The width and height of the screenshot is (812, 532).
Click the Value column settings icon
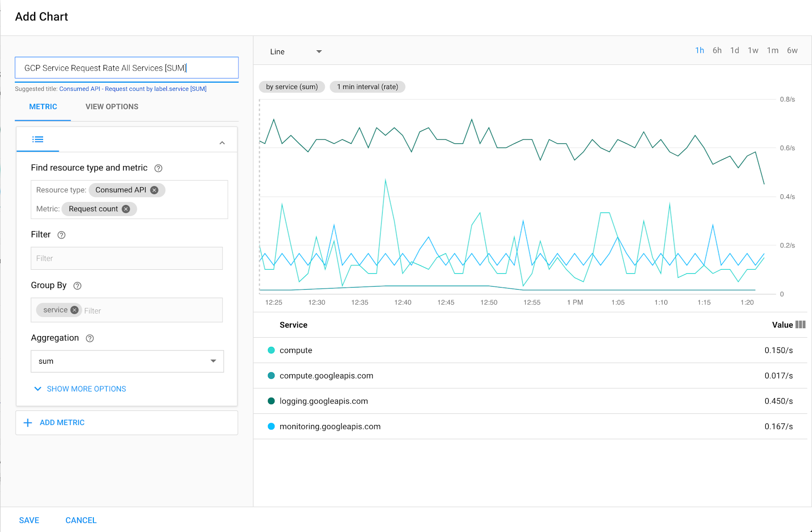point(801,325)
